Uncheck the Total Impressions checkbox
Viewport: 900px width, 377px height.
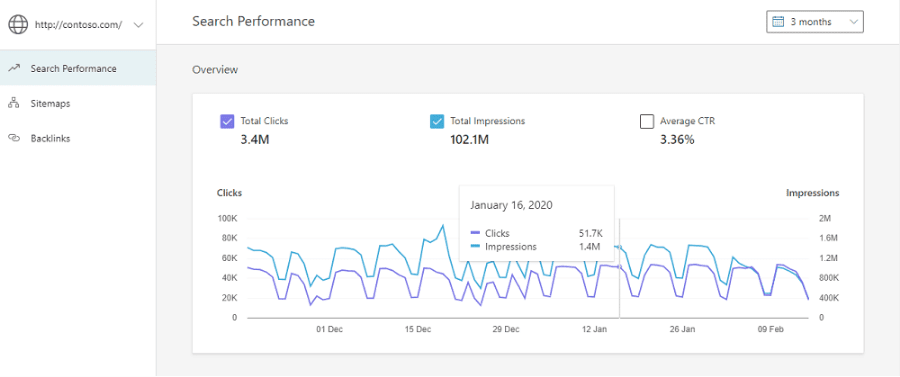click(437, 122)
